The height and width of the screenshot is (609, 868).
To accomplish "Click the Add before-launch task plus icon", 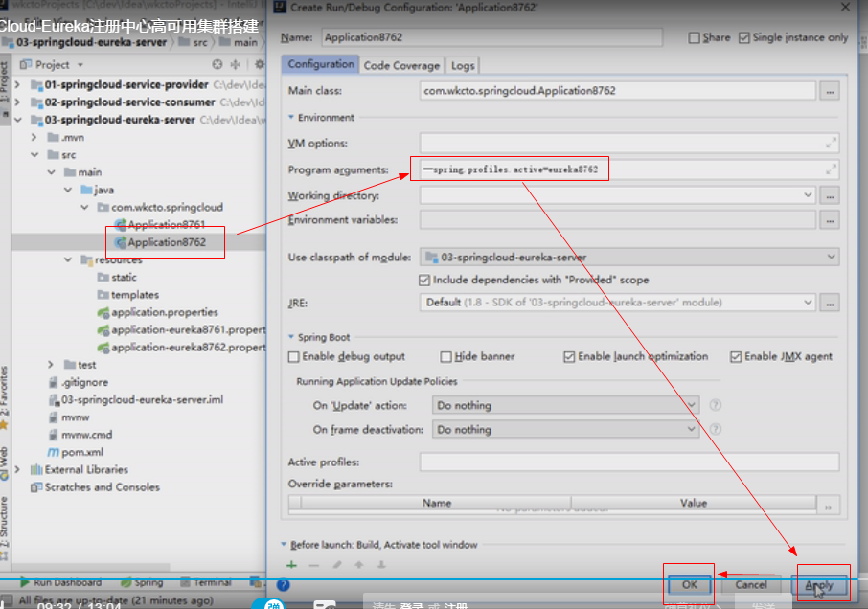I will pyautogui.click(x=292, y=565).
